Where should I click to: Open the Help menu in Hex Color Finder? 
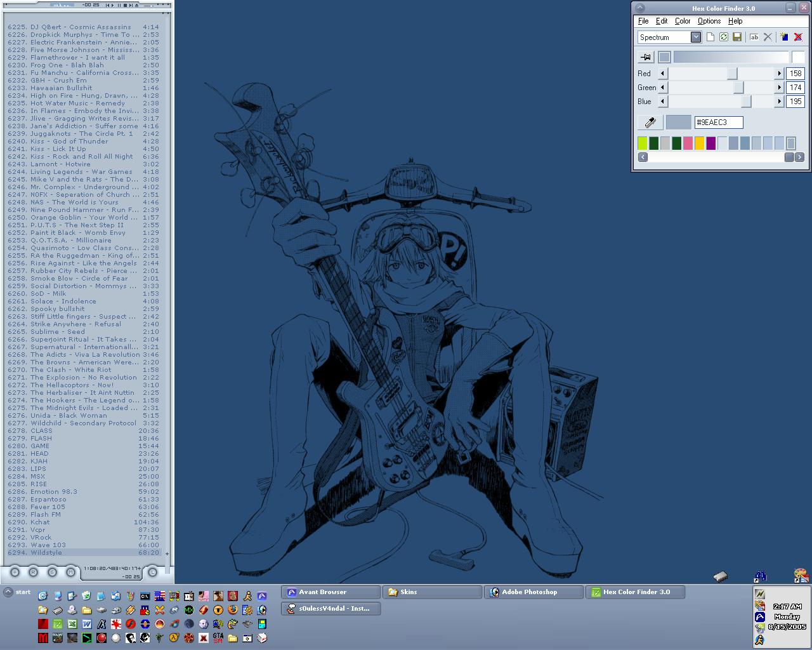[735, 21]
